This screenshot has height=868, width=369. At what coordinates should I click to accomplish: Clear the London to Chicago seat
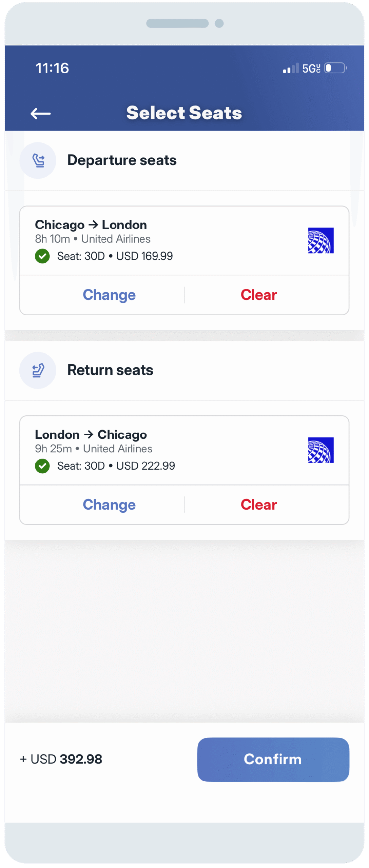point(259,505)
